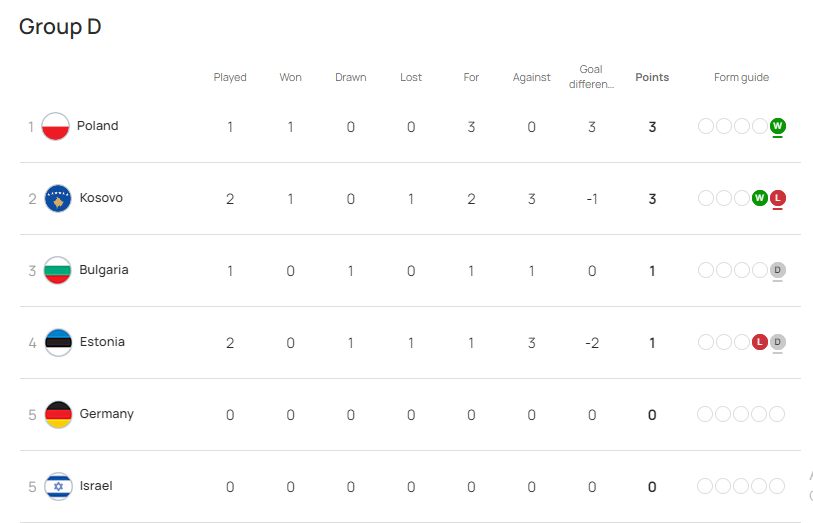The height and width of the screenshot is (523, 813).
Task: Click Kosovo's red L form badge
Action: click(777, 198)
